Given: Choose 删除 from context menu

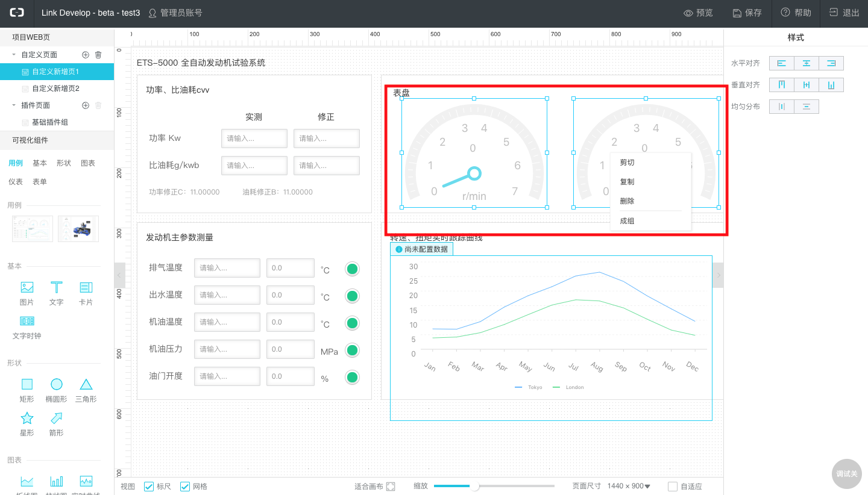Looking at the screenshot, I should pos(650,201).
